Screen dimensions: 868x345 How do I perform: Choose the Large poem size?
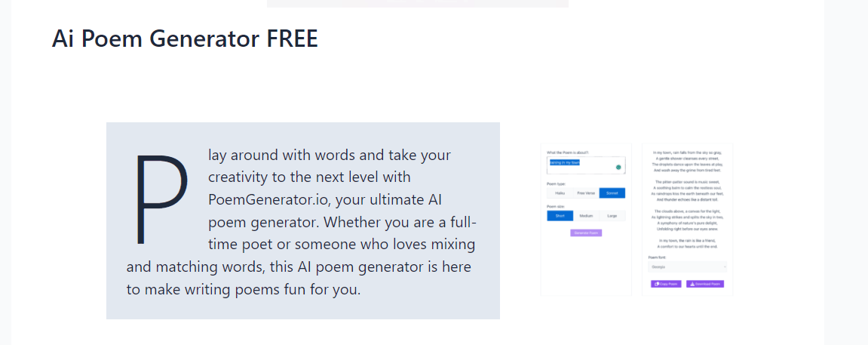tap(612, 216)
